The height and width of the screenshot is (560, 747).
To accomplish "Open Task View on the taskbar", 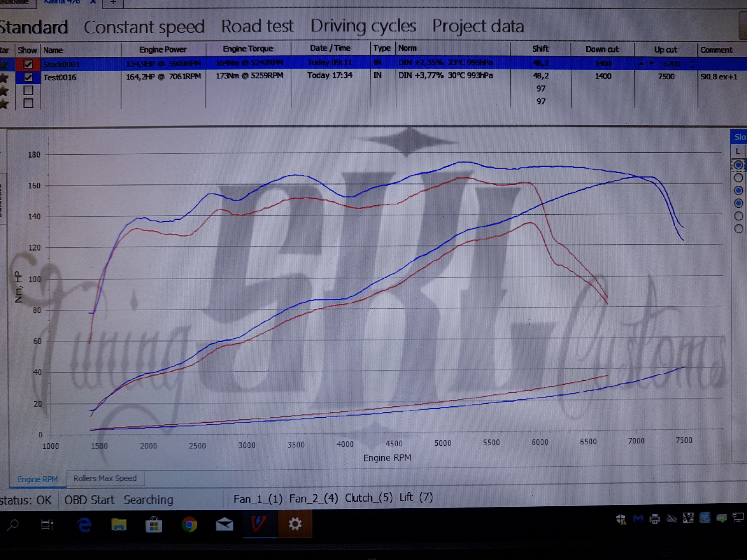I will coord(47,525).
